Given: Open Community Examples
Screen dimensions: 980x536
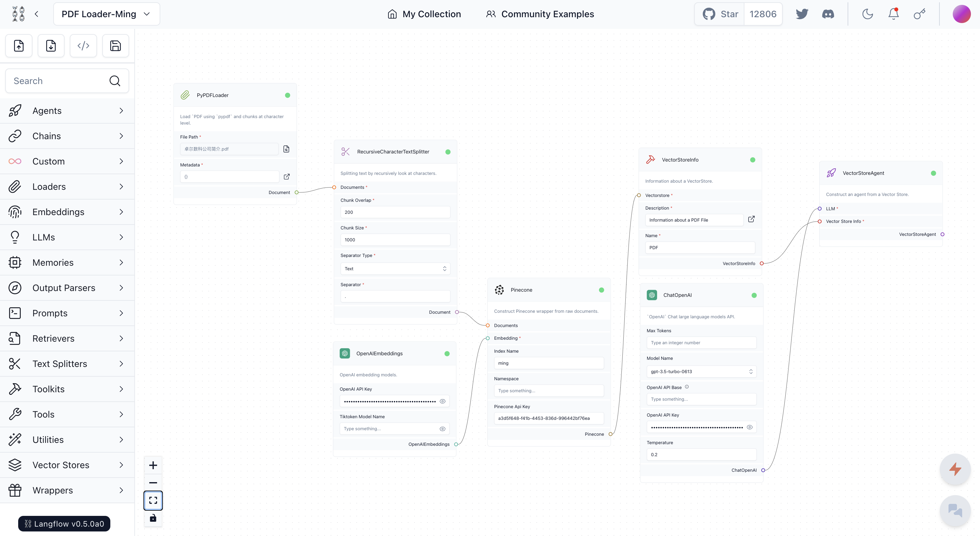Looking at the screenshot, I should point(539,14).
